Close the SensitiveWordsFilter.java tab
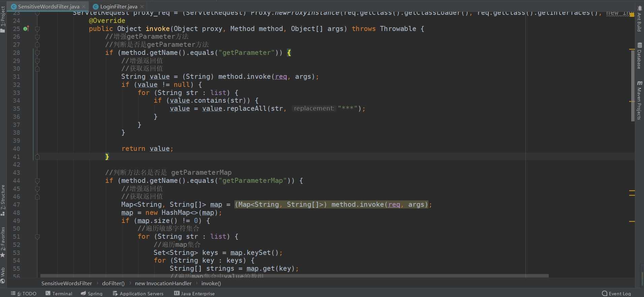This screenshot has width=644, height=297. point(84,6)
